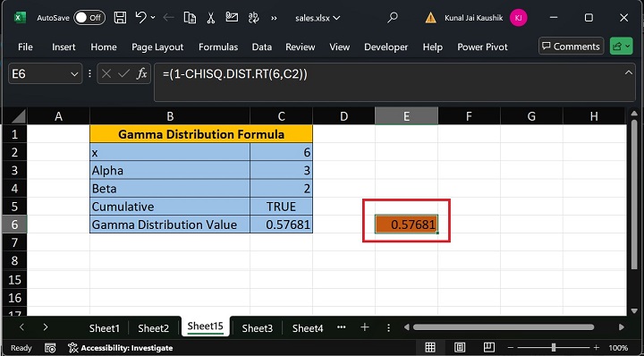
Task: Go to previous sheet with left arrow
Action: [x=21, y=327]
